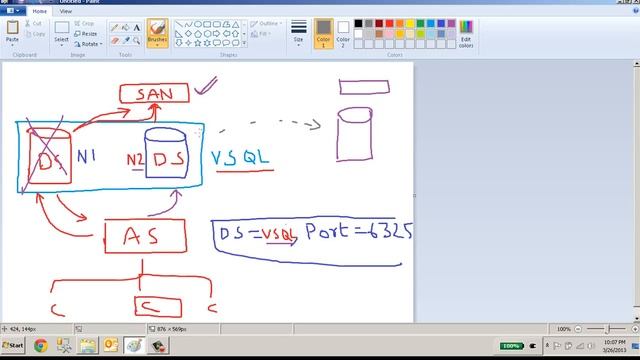Click the zoom in plus button
This screenshot has width=640, height=360.
click(x=635, y=329)
